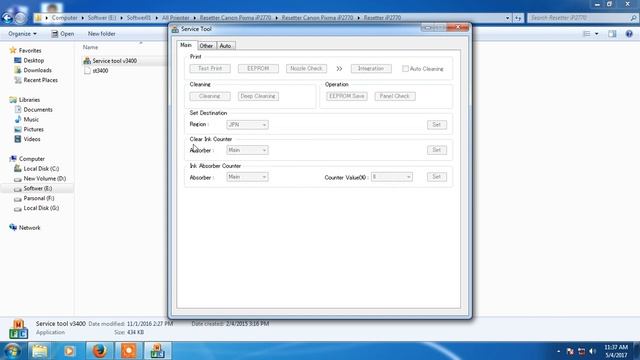Click the Panel Check button
Image resolution: width=640 pixels, height=360 pixels.
coord(395,96)
